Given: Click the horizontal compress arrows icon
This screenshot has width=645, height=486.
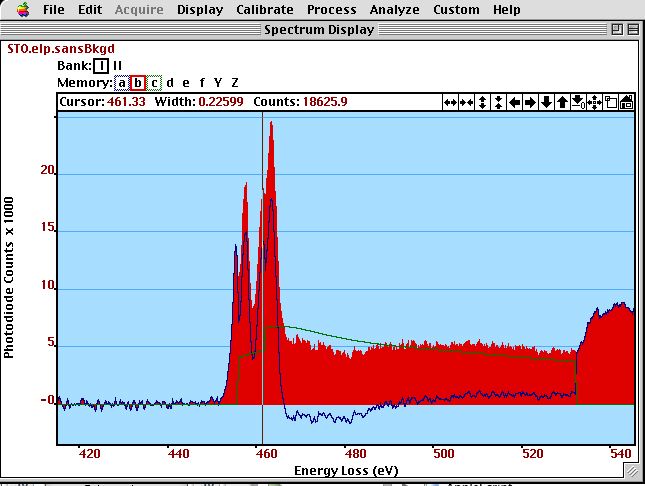Looking at the screenshot, I should (466, 102).
